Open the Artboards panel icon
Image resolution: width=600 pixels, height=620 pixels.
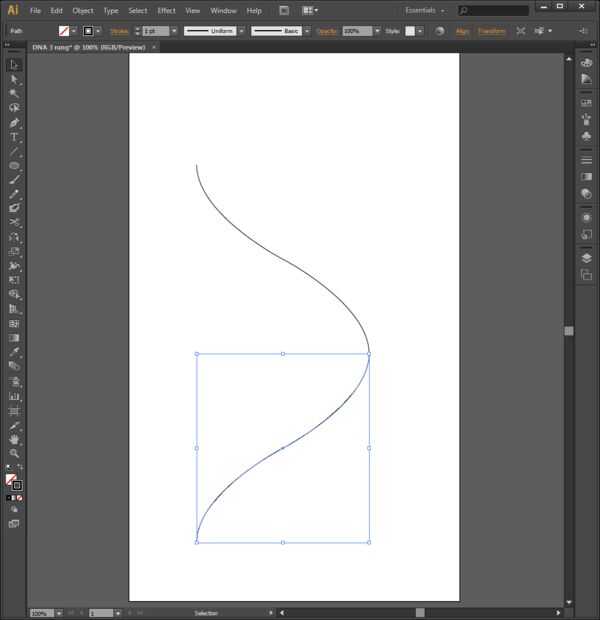[586, 274]
